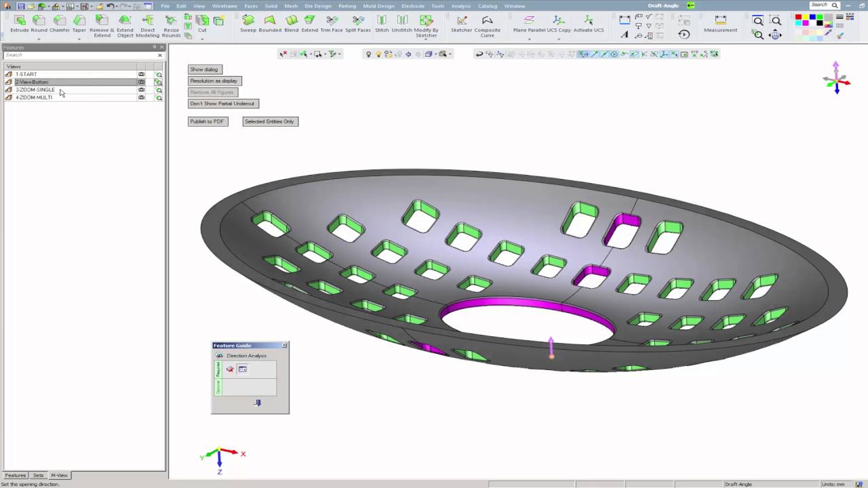The width and height of the screenshot is (868, 488).
Task: Switch to the M-View tab
Action: (59, 475)
